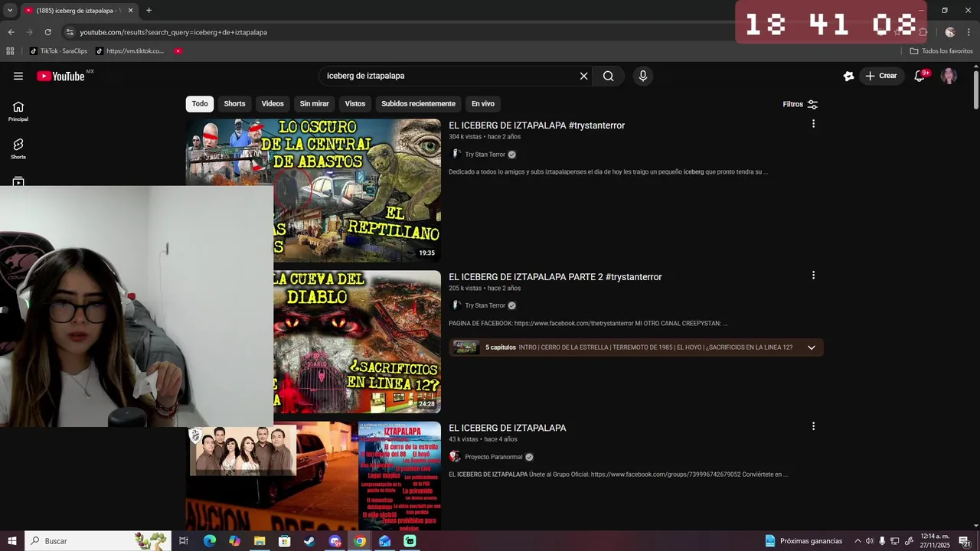
Task: Select the Sin mirar filter chip
Action: (x=314, y=104)
